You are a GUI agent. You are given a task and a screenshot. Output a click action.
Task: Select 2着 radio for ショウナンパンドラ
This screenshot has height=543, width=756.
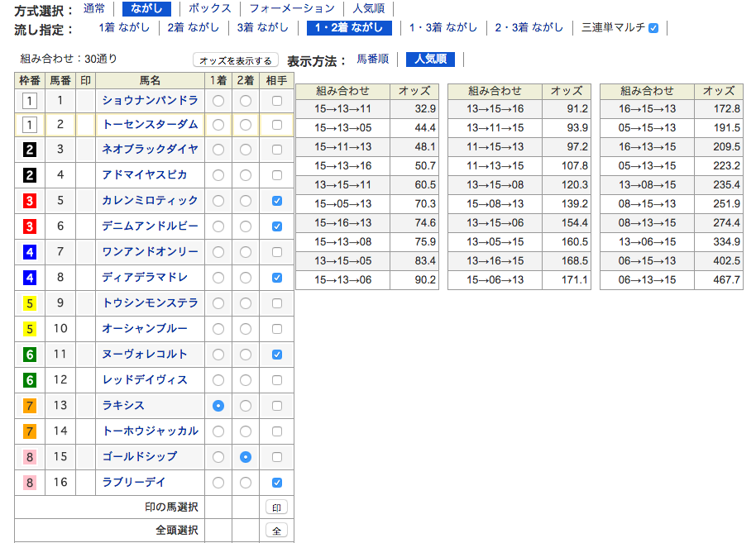(246, 101)
